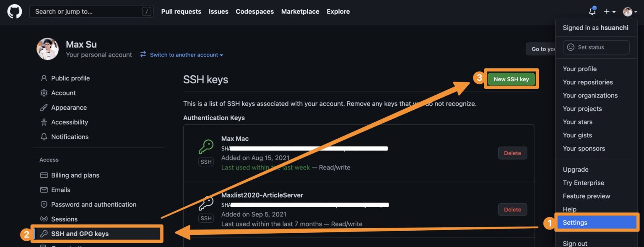644x247 pixels.
Task: Click the GitHub octocat logo
Action: (x=14, y=11)
